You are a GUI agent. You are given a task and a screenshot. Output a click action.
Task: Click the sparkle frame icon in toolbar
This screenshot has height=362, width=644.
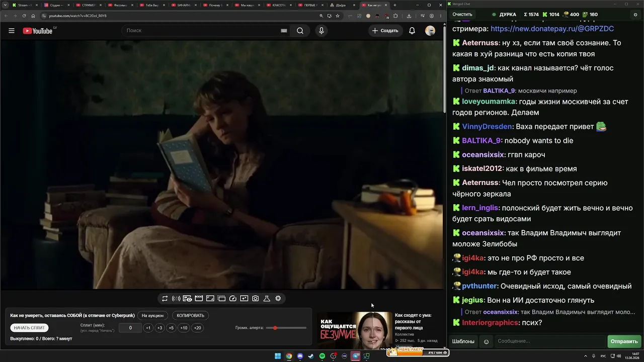244,299
